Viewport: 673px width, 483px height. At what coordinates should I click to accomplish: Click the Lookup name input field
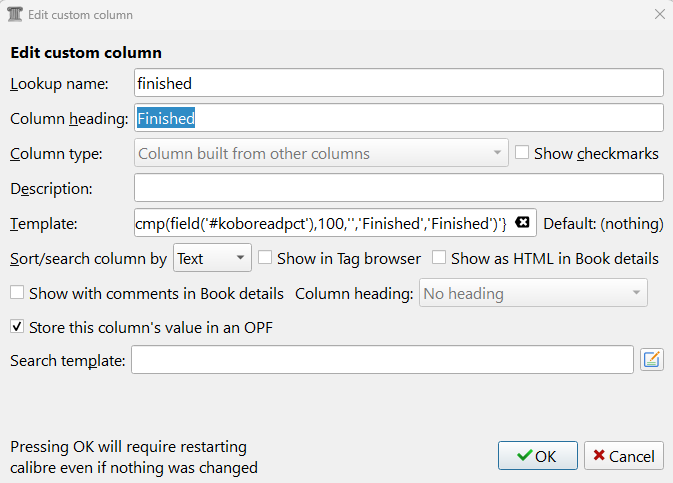pos(398,84)
